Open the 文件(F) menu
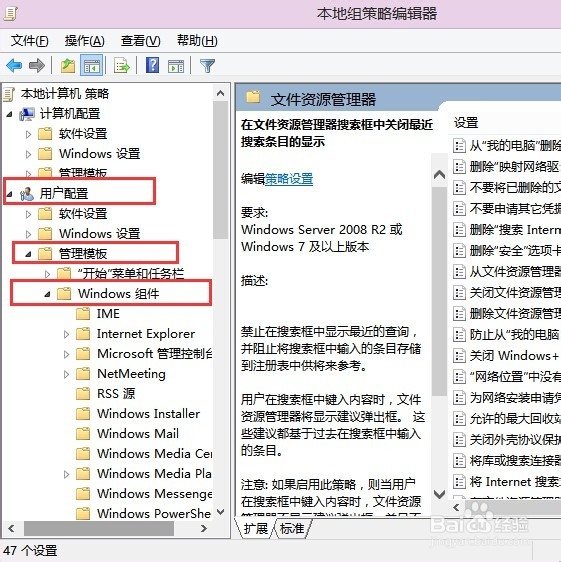 click(x=30, y=41)
